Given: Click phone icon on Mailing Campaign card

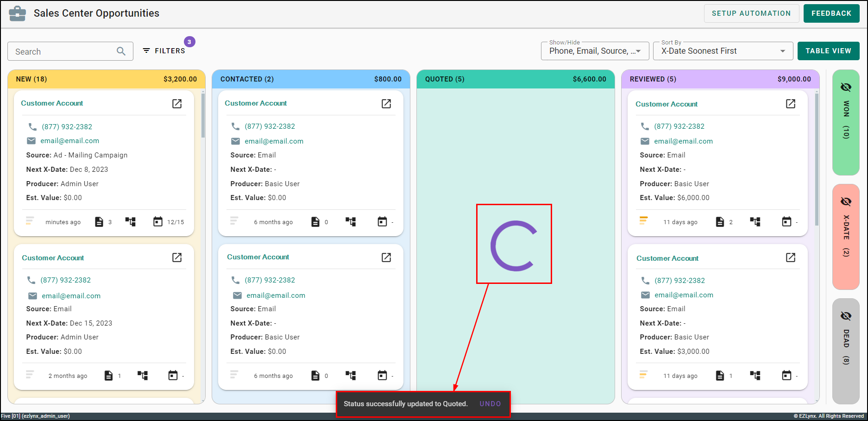Looking at the screenshot, I should coord(32,126).
